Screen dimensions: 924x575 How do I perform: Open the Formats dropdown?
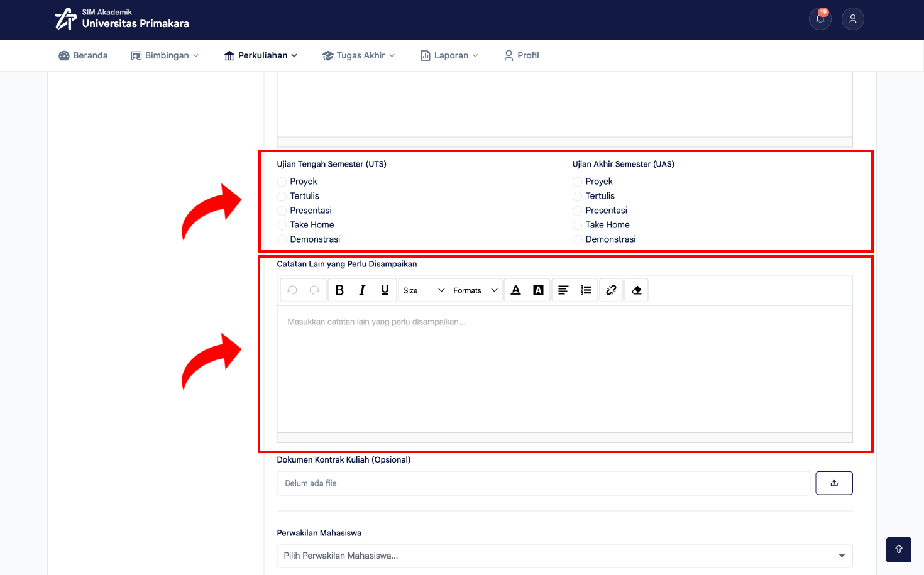click(475, 290)
